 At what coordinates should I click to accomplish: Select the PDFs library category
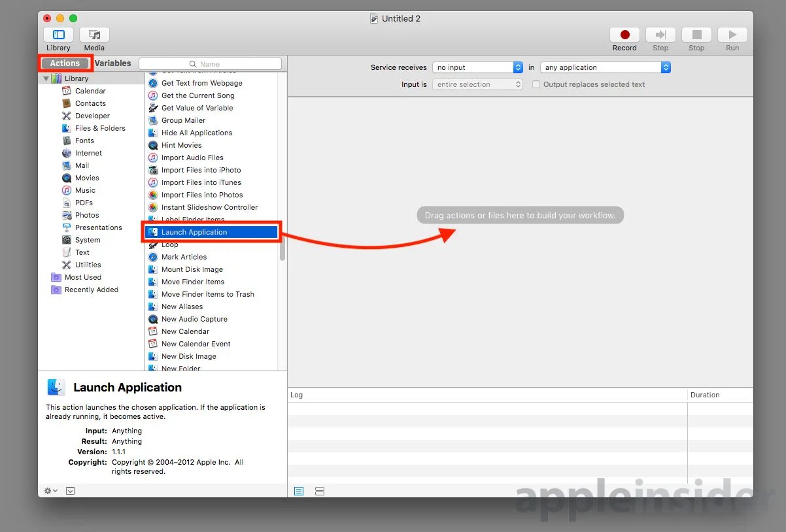click(x=84, y=203)
